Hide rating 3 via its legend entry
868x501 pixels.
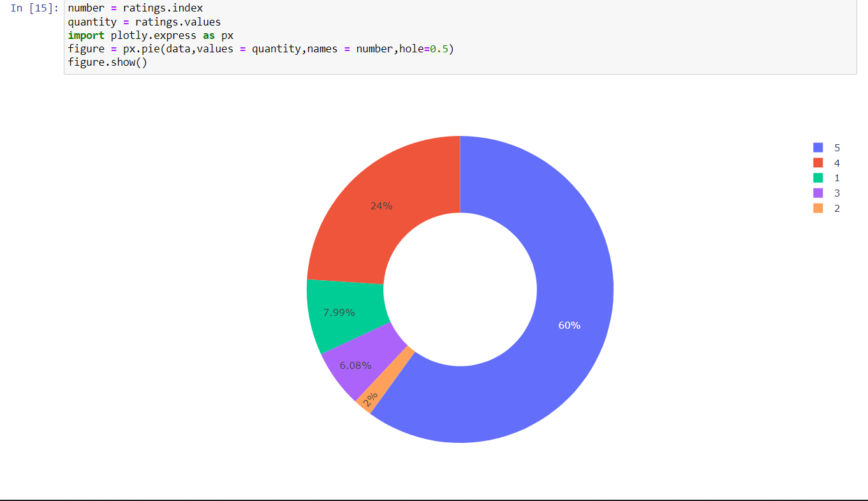829,193
